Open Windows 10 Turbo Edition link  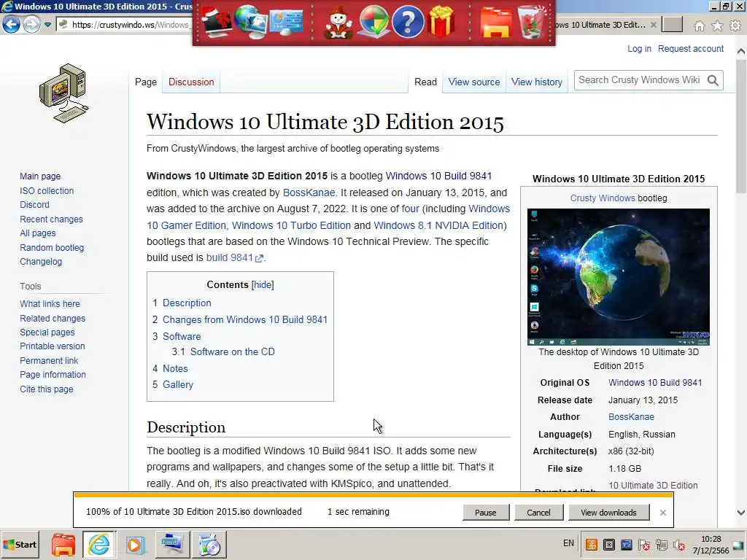pyautogui.click(x=291, y=225)
